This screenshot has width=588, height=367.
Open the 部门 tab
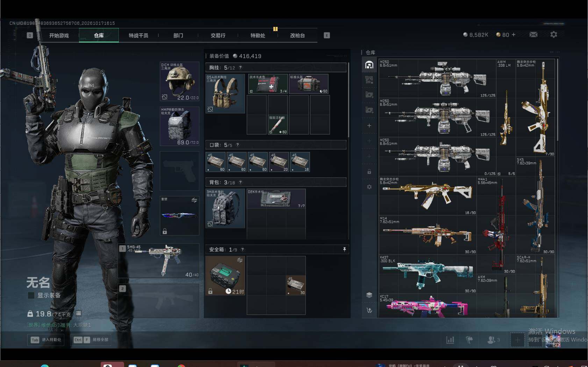[x=178, y=35]
